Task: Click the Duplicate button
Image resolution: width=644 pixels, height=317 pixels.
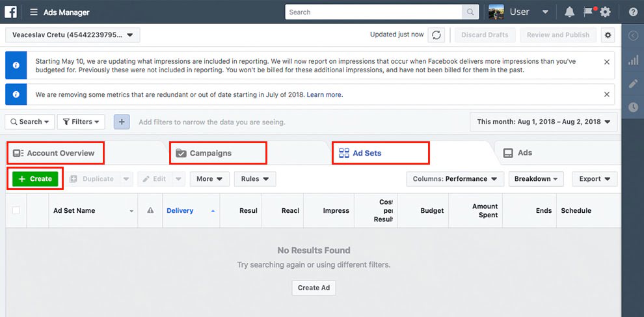Action: point(93,179)
